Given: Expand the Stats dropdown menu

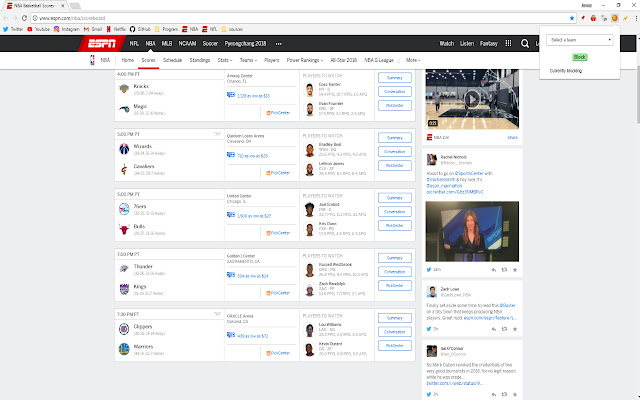Looking at the screenshot, I should point(224,60).
